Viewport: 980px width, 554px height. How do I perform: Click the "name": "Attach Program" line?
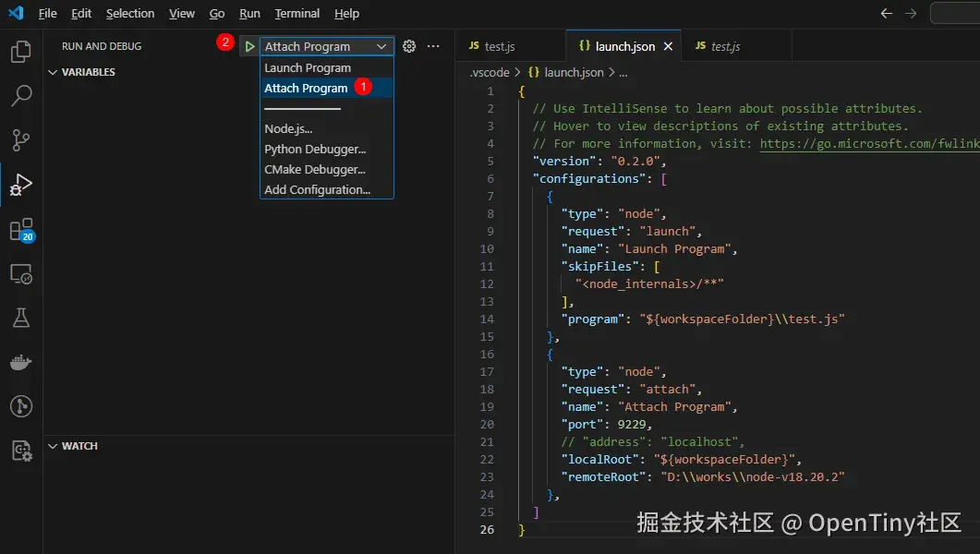pyautogui.click(x=648, y=406)
